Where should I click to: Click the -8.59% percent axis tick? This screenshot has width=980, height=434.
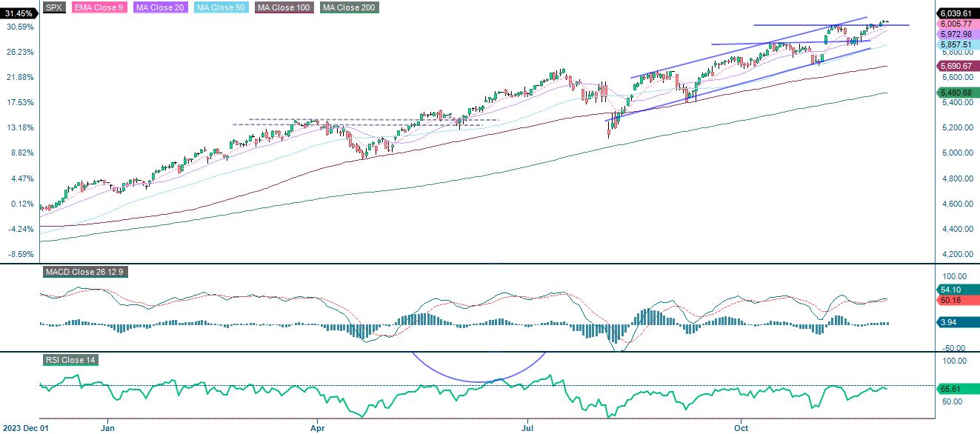coord(19,254)
